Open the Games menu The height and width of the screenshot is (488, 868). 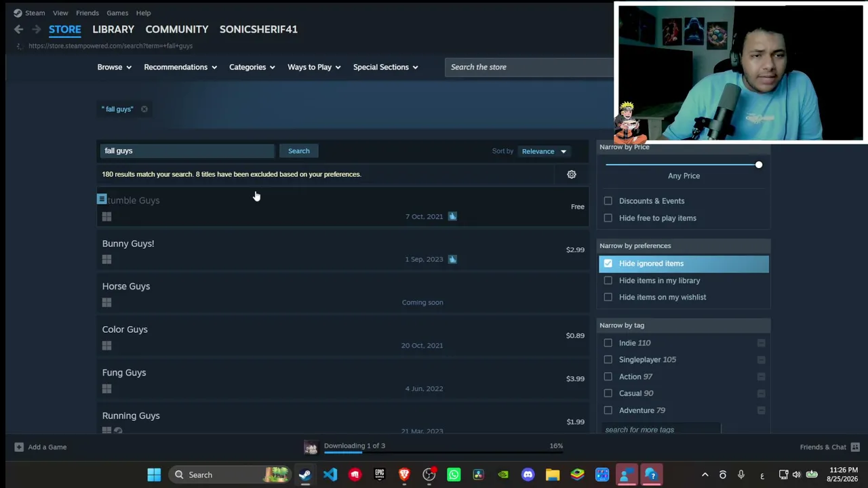[117, 13]
